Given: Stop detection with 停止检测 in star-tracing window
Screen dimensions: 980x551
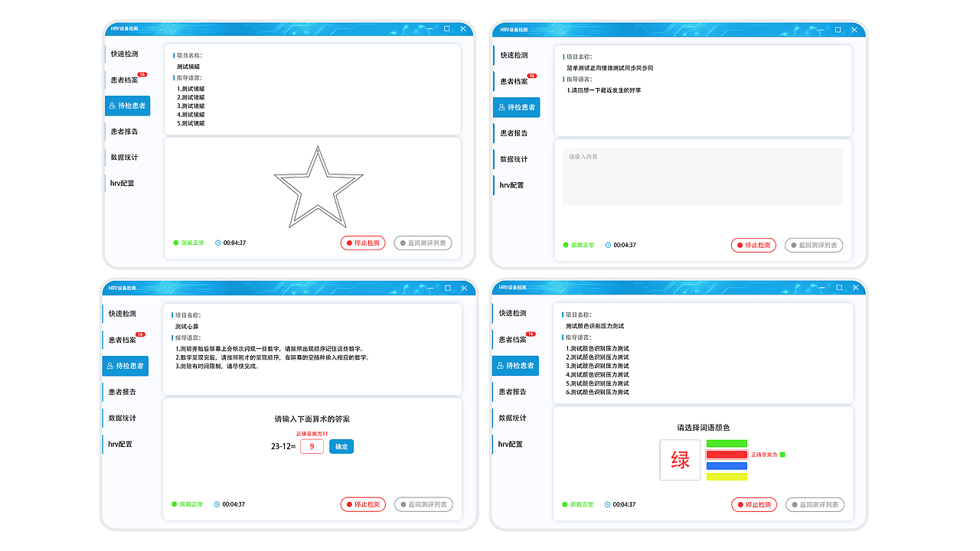Looking at the screenshot, I should [x=363, y=243].
